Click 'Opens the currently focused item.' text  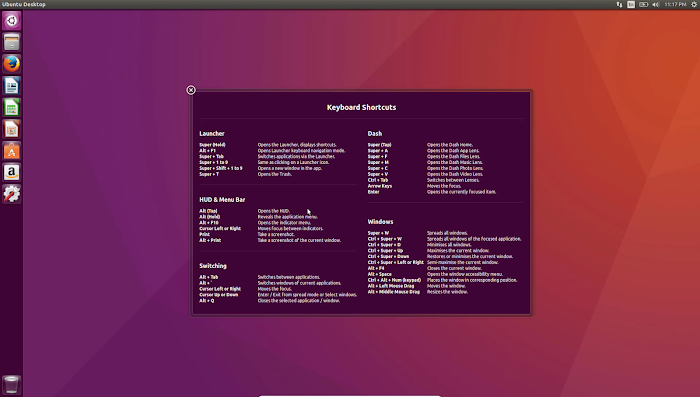click(461, 192)
